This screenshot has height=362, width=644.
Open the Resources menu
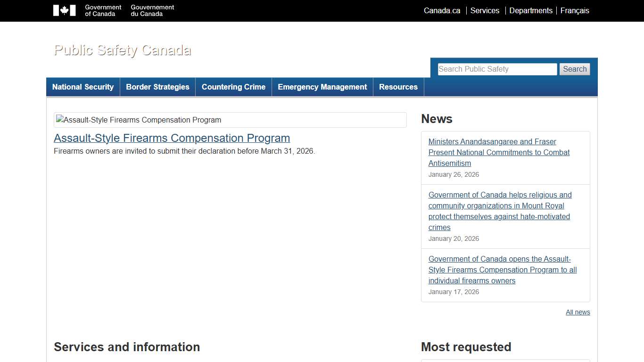tap(398, 87)
